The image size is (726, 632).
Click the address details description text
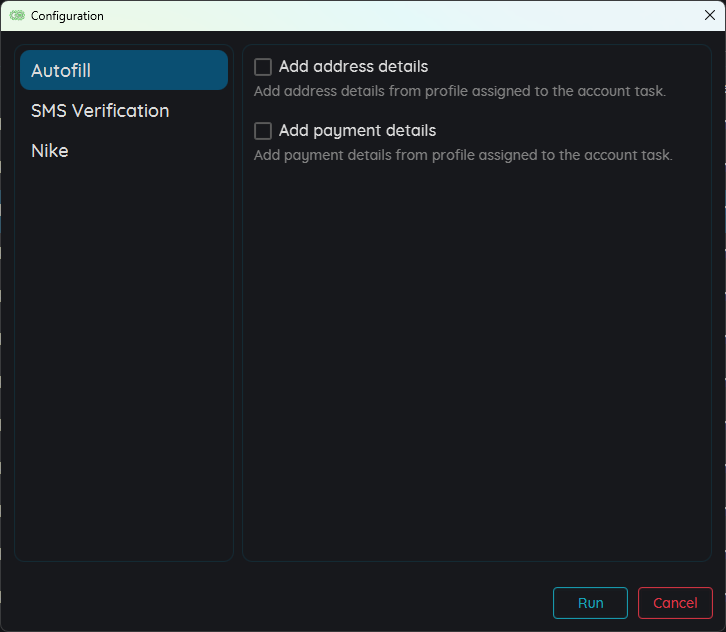coord(459,91)
